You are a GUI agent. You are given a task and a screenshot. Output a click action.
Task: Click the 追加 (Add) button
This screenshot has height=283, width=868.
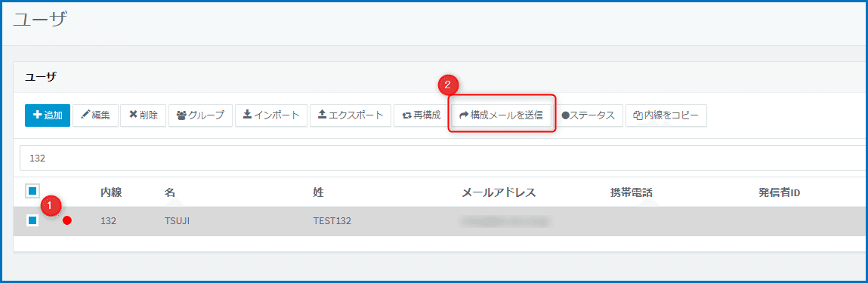click(x=48, y=115)
